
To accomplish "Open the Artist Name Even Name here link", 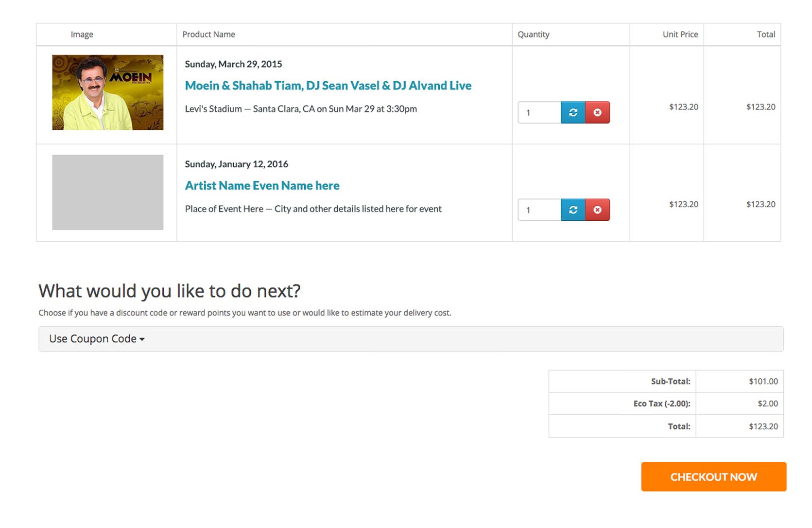I will click(262, 186).
